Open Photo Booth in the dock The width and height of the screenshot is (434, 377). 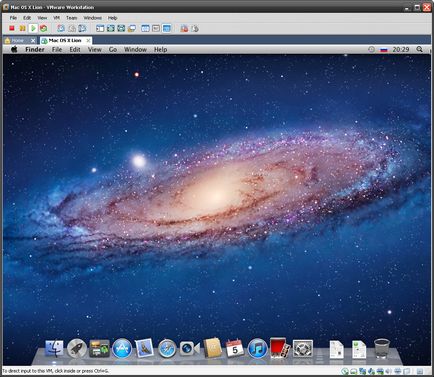280,348
